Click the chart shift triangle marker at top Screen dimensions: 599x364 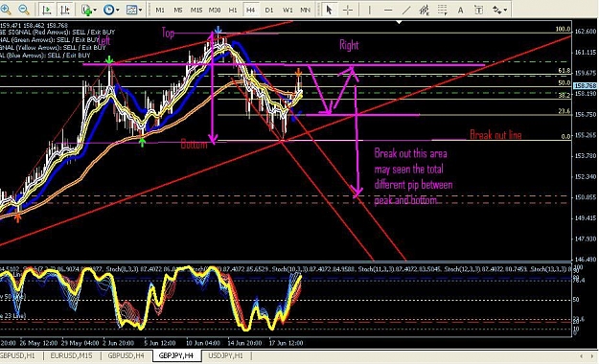pyautogui.click(x=400, y=22)
